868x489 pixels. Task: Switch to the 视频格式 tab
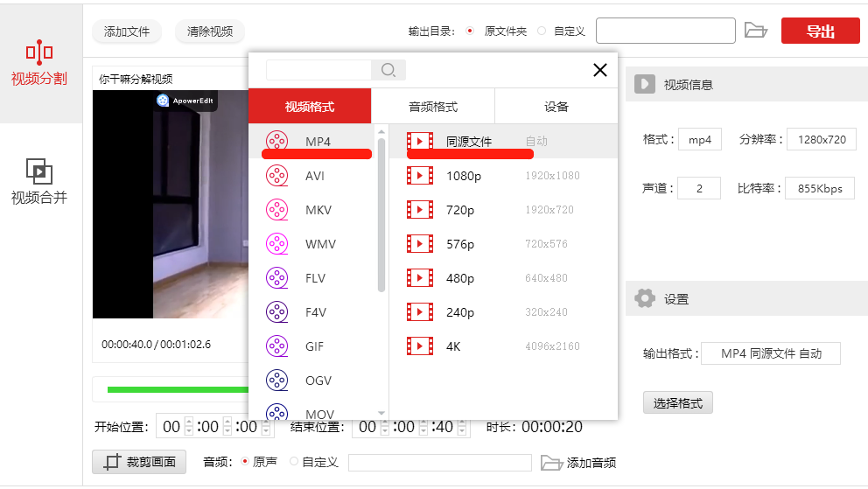[x=310, y=106]
